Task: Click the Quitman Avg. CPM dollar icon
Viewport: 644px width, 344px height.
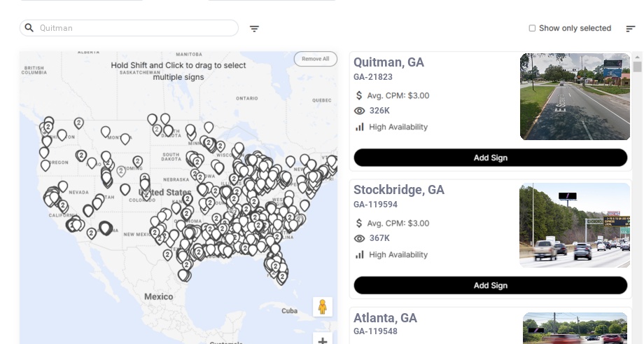Action: [x=360, y=95]
